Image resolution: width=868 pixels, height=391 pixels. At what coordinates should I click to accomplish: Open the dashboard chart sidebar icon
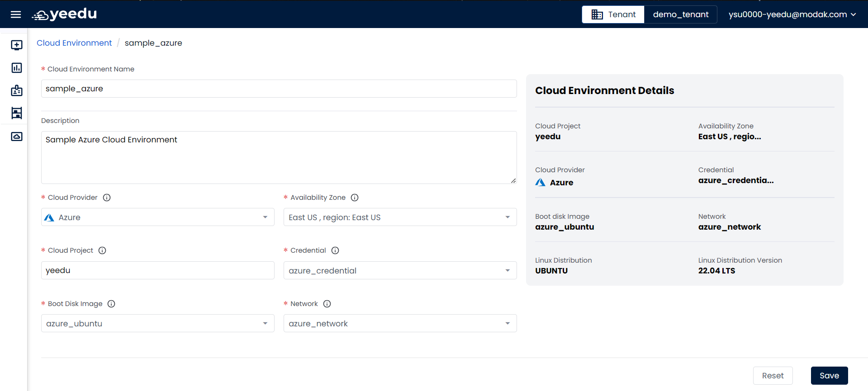[x=17, y=68]
